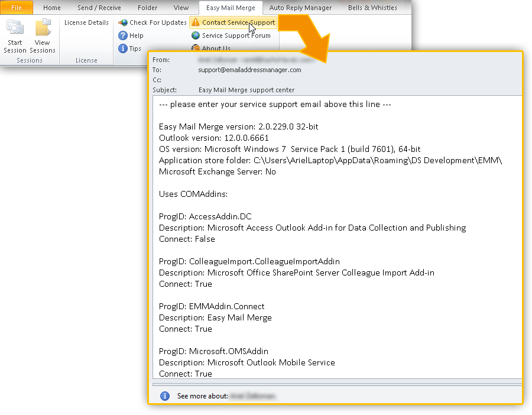The width and height of the screenshot is (532, 415).
Task: Click the subject Easy Mail Merge support center
Action: click(246, 90)
